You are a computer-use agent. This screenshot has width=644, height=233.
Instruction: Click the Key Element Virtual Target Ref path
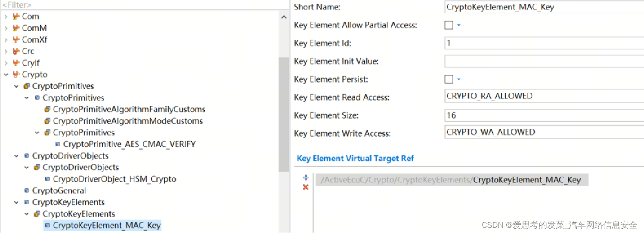(451, 180)
